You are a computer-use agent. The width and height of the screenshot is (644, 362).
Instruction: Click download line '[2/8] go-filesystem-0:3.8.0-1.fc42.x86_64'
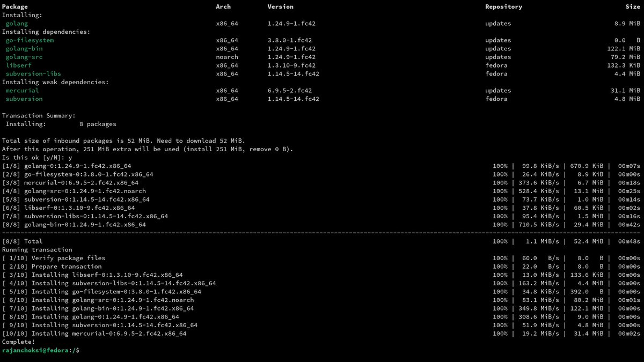[x=78, y=174]
